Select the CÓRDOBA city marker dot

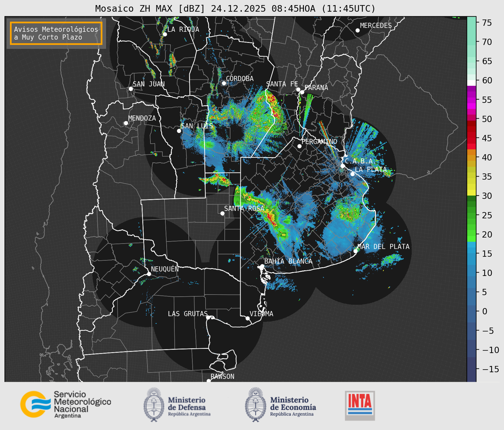coord(224,83)
